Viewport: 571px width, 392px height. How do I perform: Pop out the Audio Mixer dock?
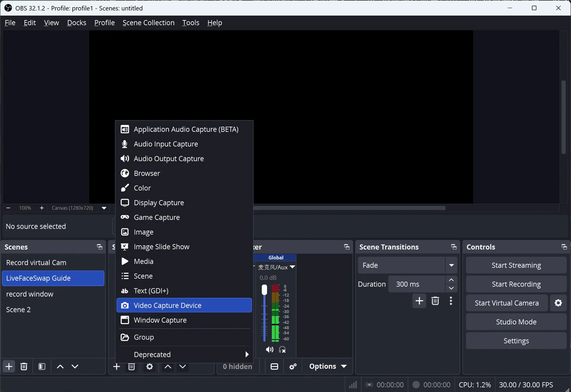(x=347, y=247)
